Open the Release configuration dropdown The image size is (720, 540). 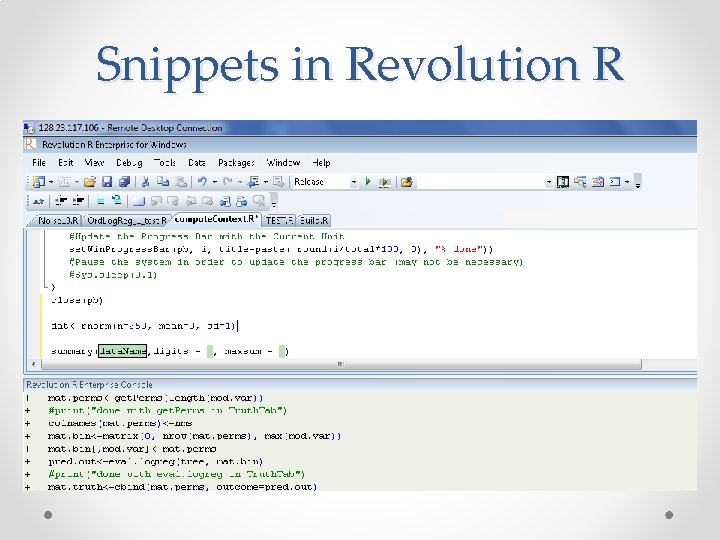point(354,182)
